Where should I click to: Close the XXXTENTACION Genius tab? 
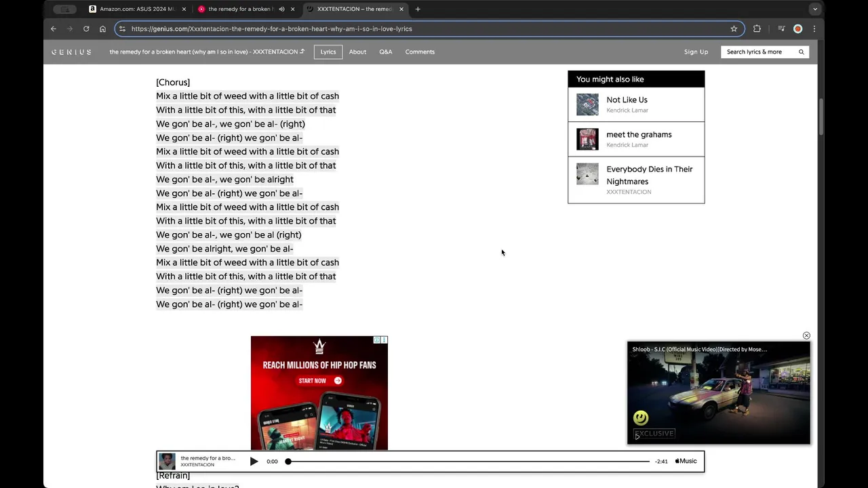[x=401, y=9]
